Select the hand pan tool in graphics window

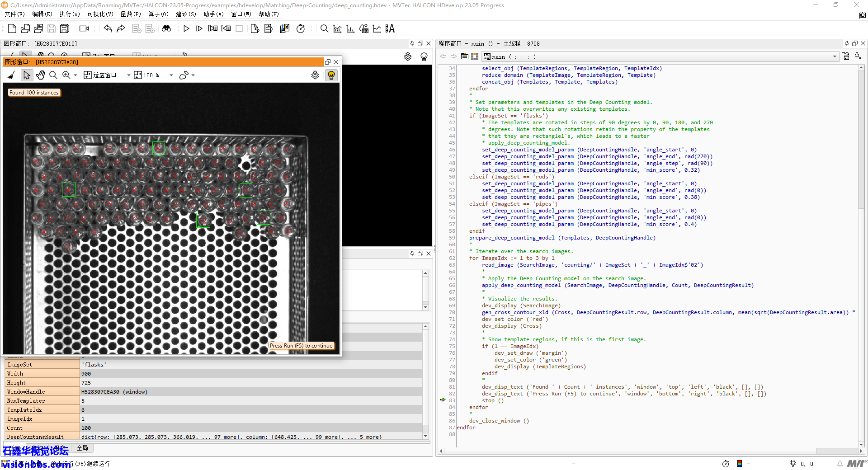tap(40, 75)
